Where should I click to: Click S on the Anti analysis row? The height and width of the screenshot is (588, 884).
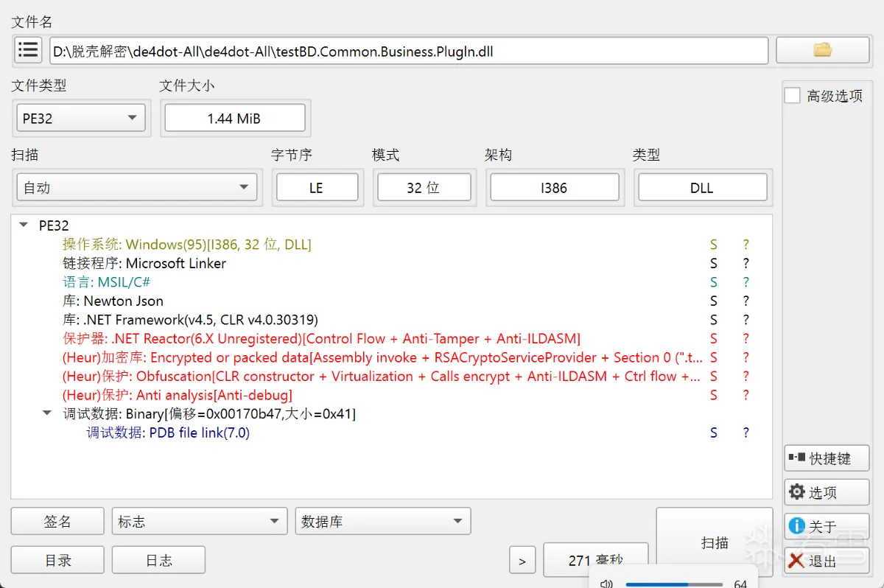click(x=714, y=395)
